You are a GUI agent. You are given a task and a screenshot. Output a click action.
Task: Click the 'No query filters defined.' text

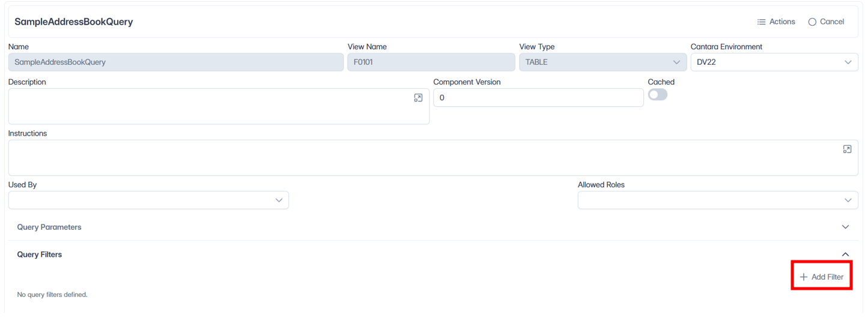click(x=52, y=295)
